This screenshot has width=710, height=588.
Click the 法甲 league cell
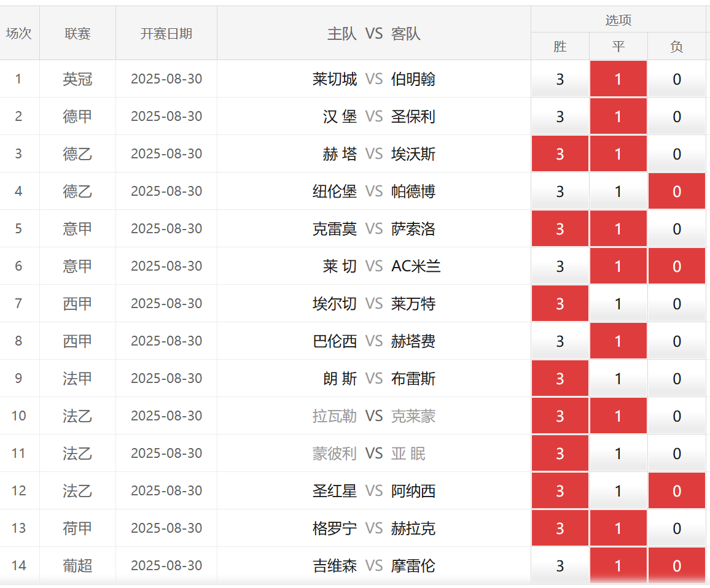tap(77, 379)
